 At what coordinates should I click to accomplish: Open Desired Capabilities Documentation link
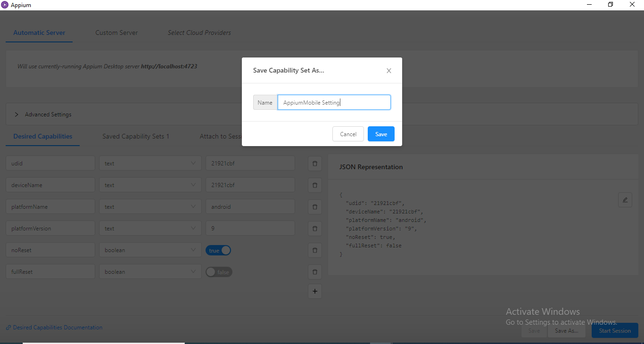coord(58,328)
